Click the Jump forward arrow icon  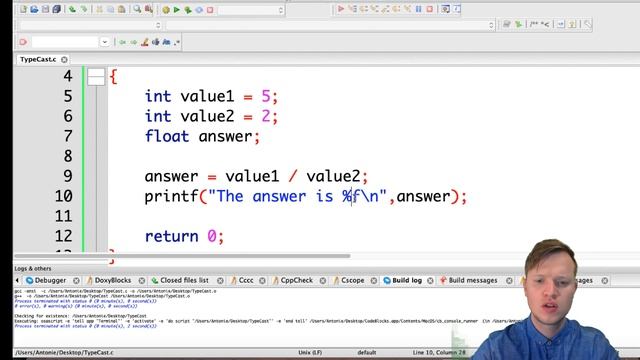133,42
